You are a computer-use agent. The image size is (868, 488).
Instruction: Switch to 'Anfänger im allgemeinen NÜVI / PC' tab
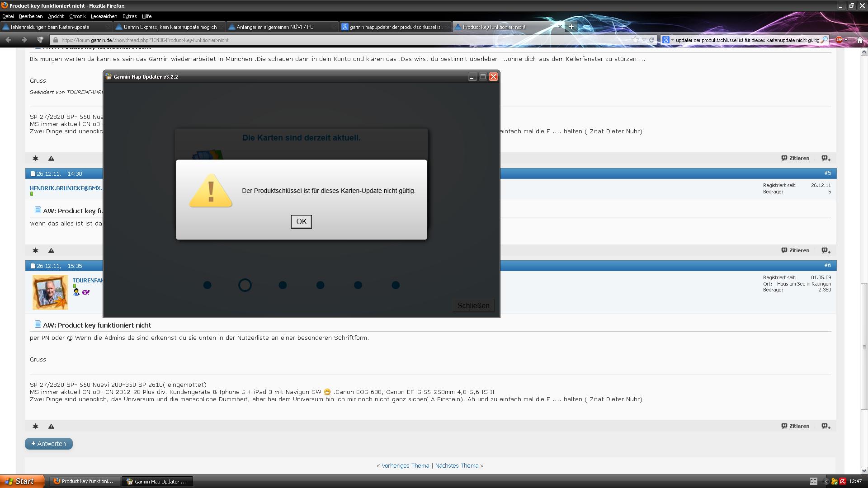(282, 27)
